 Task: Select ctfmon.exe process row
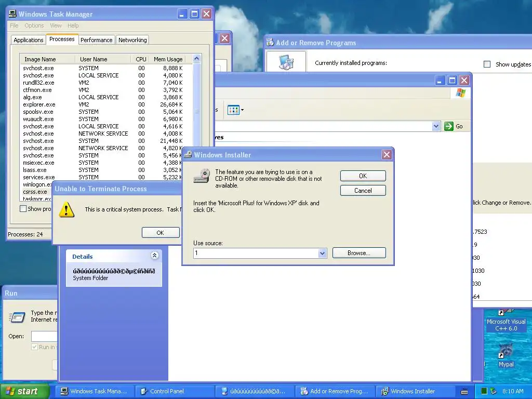103,90
